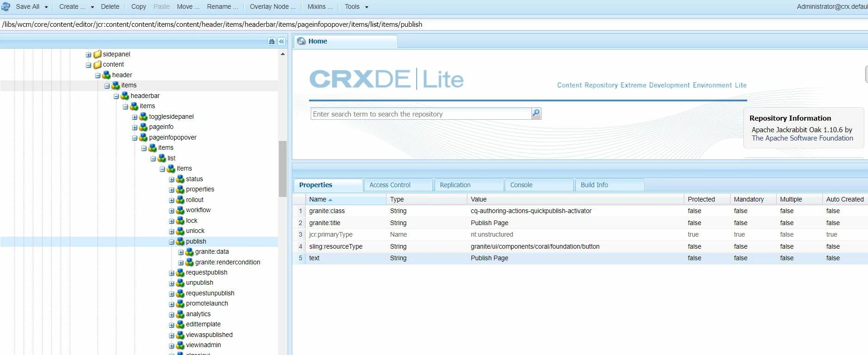
Task: Click the granite:rendercondition node icon
Action: pos(190,262)
